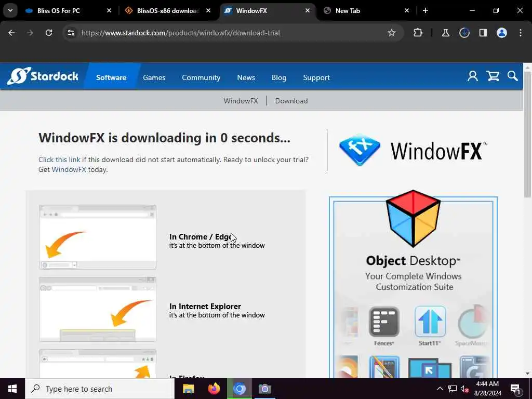The height and width of the screenshot is (399, 532).
Task: Toggle the Chrome side panel
Action: [483, 33]
